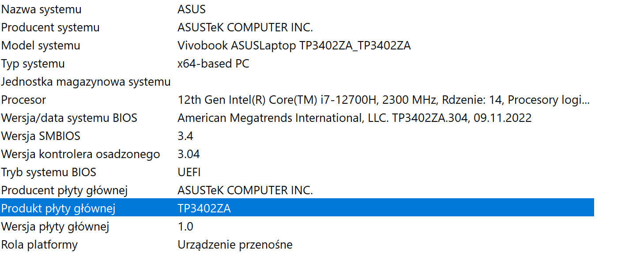Click the Tryb systemu BIOS label
The height and width of the screenshot is (253, 644).
[x=49, y=172]
